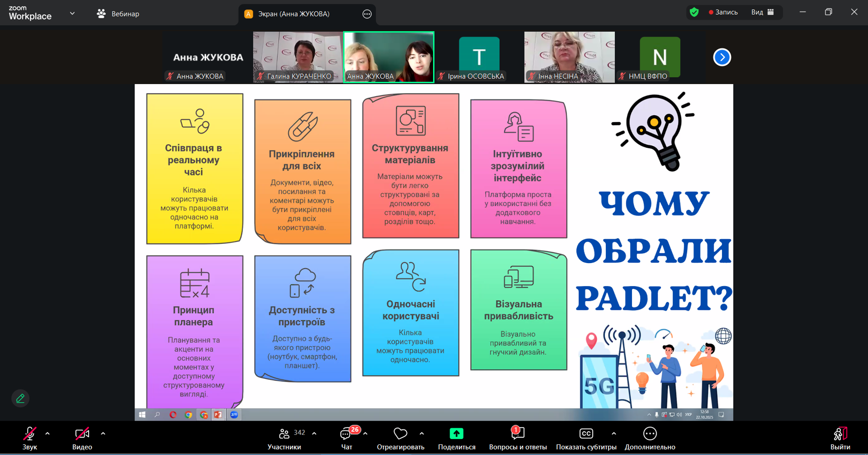Open the Questions and Answers panel
Viewport: 868px width, 455px height.
[518, 434]
